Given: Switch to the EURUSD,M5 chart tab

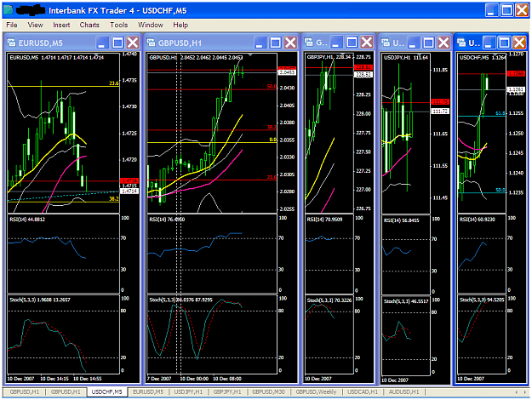Looking at the screenshot, I should pos(148,391).
